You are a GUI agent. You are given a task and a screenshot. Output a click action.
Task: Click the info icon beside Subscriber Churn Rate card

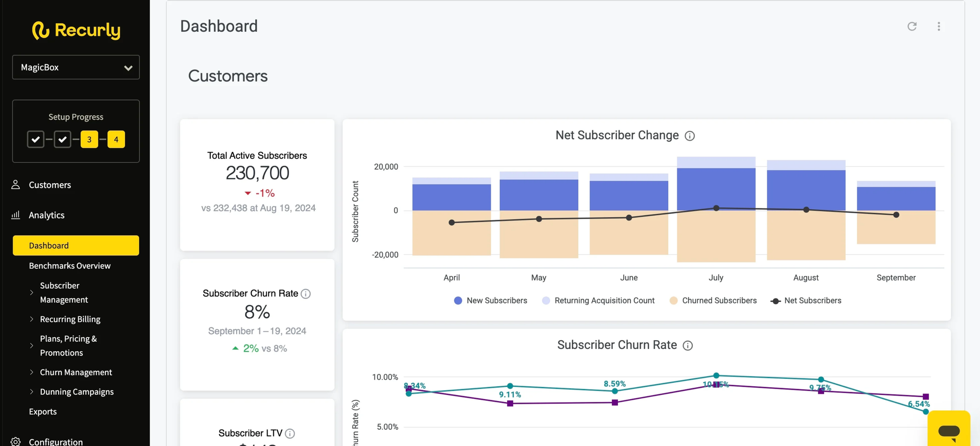click(305, 294)
